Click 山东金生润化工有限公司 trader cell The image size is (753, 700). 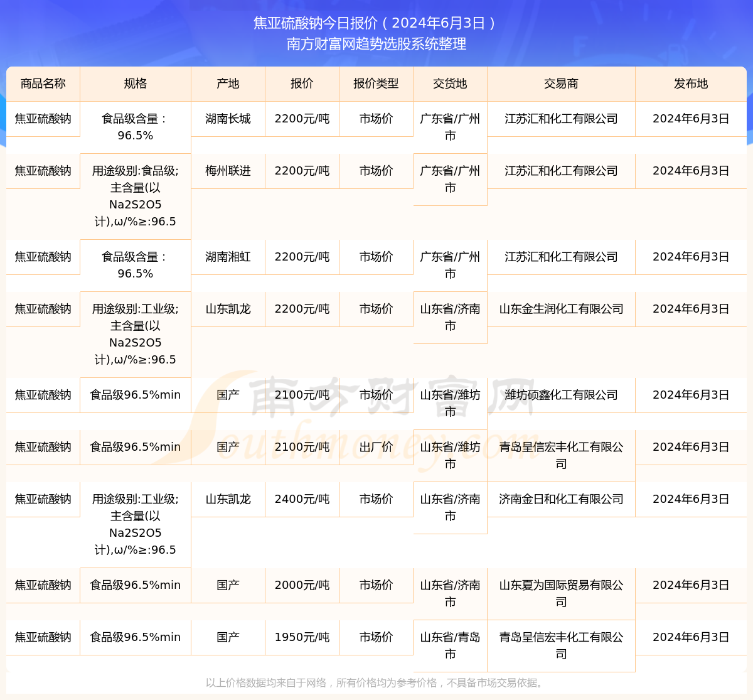(x=561, y=309)
